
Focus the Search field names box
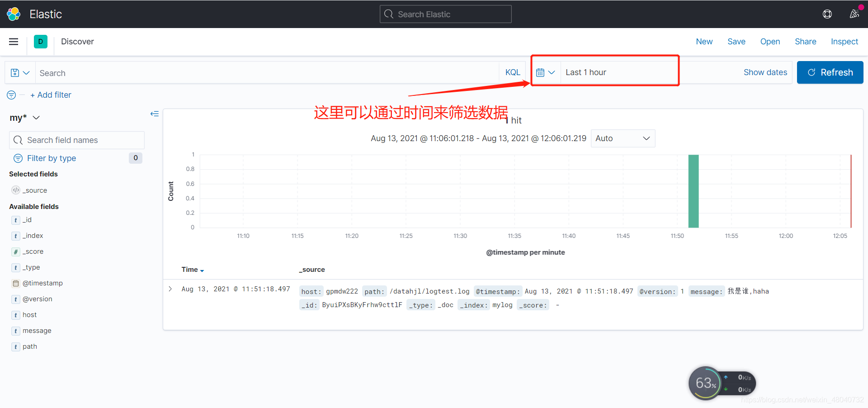pos(77,140)
